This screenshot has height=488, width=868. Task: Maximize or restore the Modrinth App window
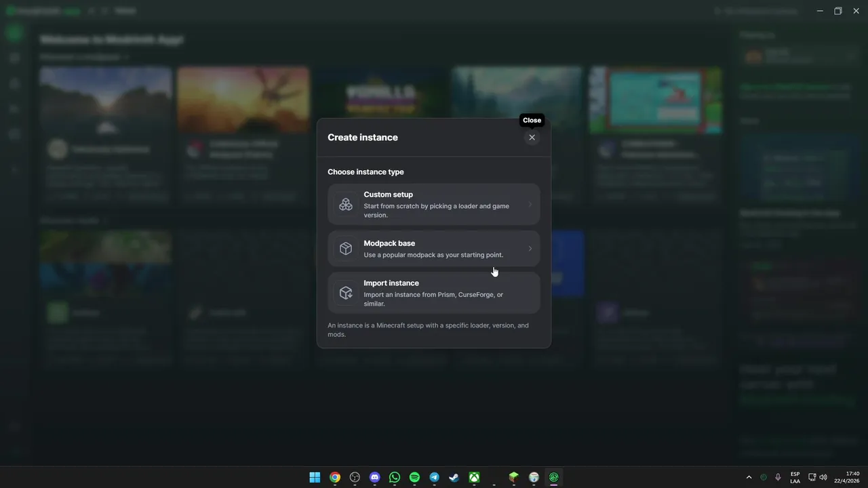(x=838, y=11)
